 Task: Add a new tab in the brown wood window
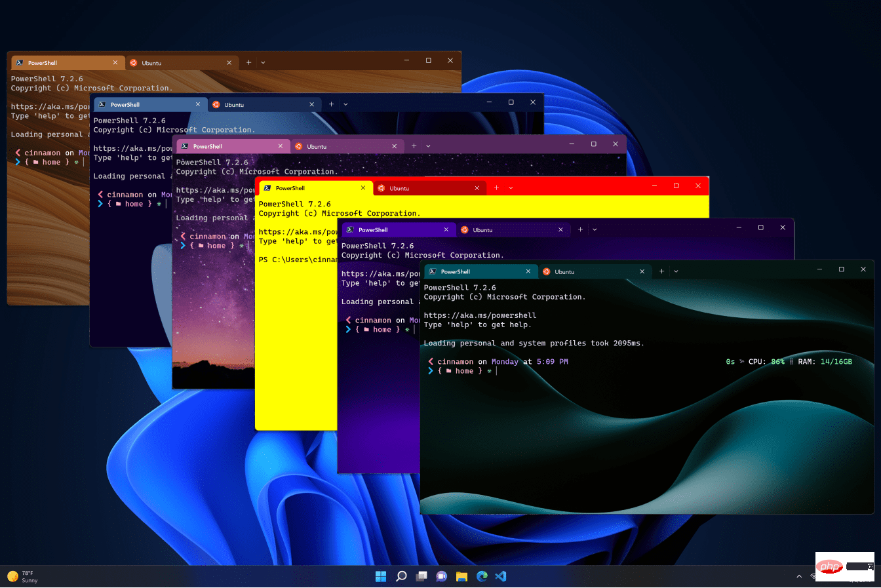(x=248, y=63)
